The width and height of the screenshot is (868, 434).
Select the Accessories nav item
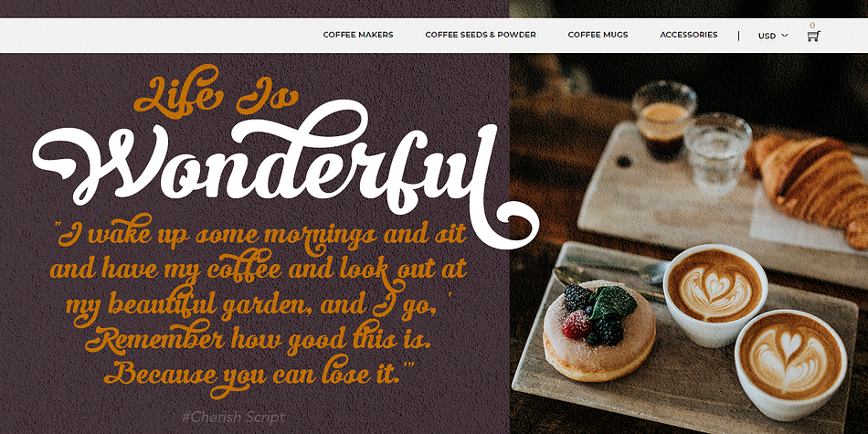(689, 35)
